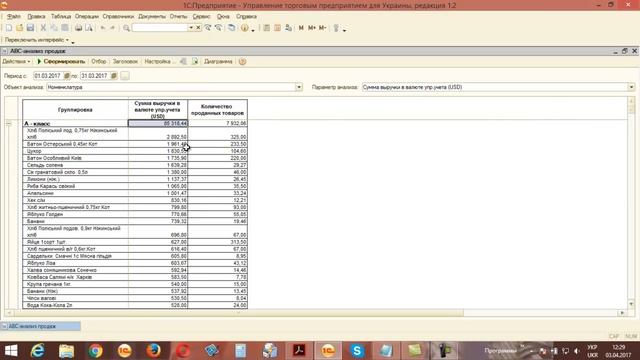Open Google Chrome from taskbar
Viewport: 640px width, 360px height.
(96, 351)
